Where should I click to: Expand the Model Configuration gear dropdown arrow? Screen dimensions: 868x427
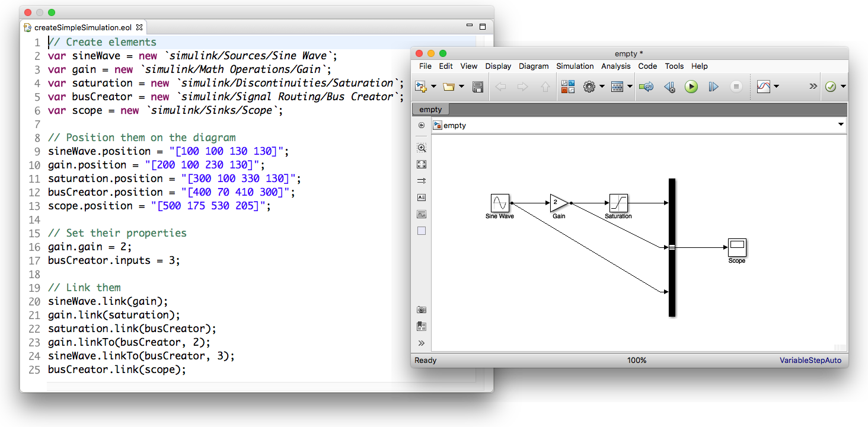(602, 87)
